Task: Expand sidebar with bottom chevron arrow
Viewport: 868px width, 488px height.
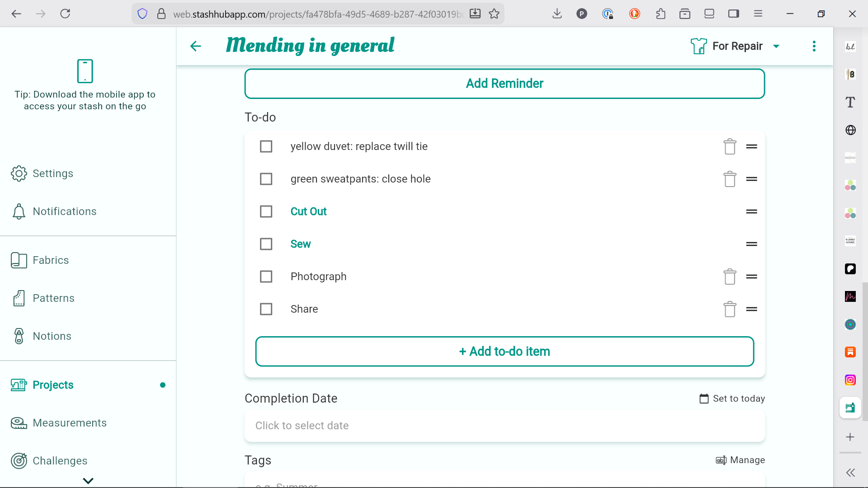Action: coord(88,480)
